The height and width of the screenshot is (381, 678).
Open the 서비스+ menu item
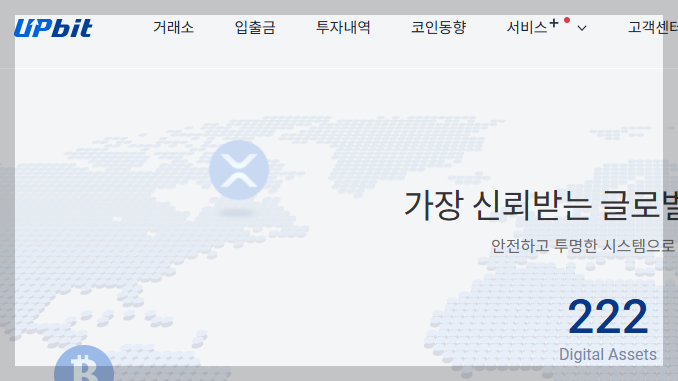(x=532, y=27)
